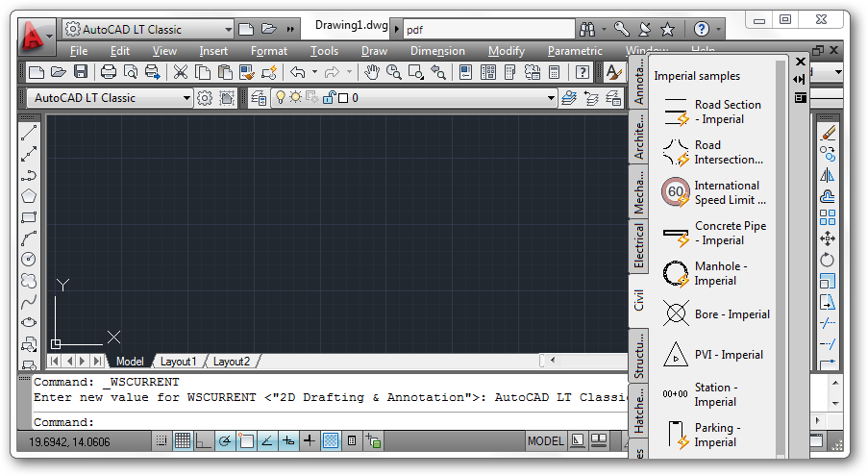Click the Zoom Realtime icon
Viewport: 868px width, 476px height.
pos(393,72)
